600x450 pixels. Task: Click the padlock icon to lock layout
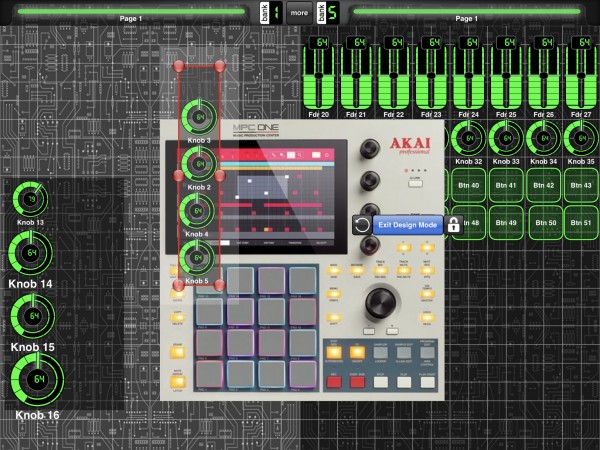[x=453, y=225]
